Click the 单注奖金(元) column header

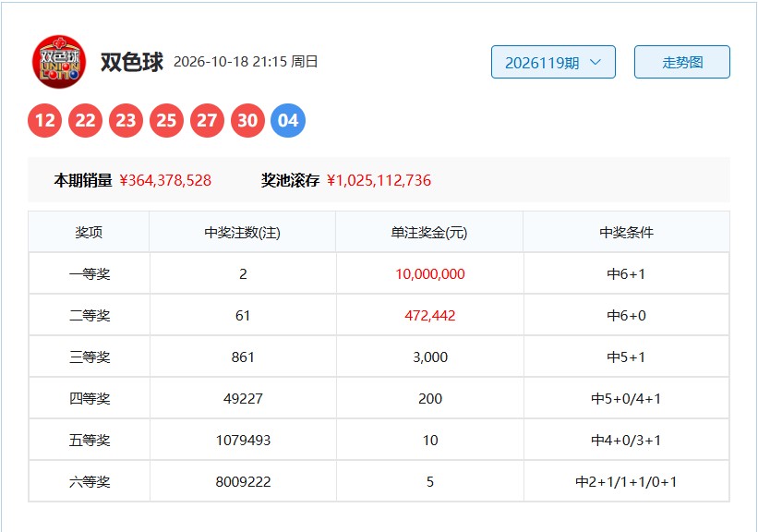click(x=429, y=233)
